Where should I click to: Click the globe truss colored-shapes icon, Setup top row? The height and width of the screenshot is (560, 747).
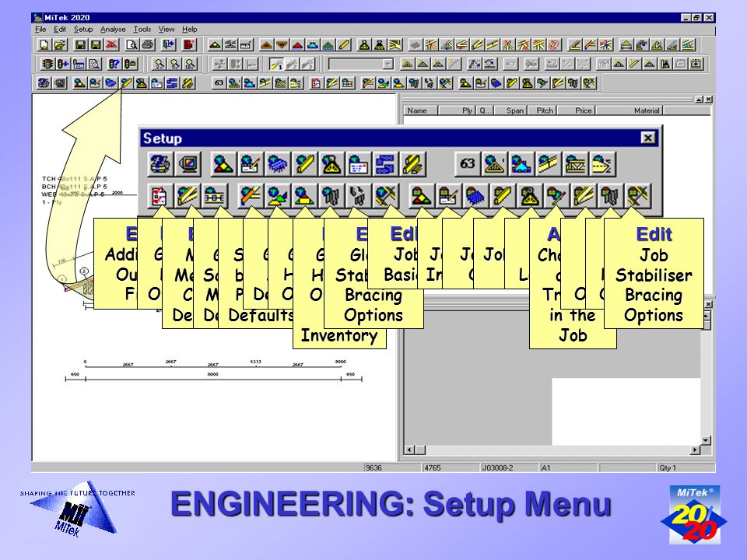coord(223,164)
